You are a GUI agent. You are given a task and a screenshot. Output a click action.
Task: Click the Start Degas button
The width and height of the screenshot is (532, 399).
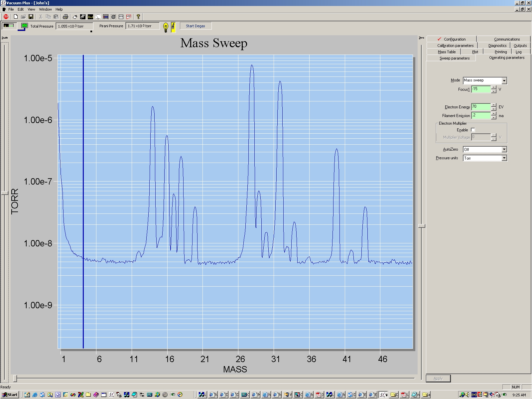(x=196, y=26)
